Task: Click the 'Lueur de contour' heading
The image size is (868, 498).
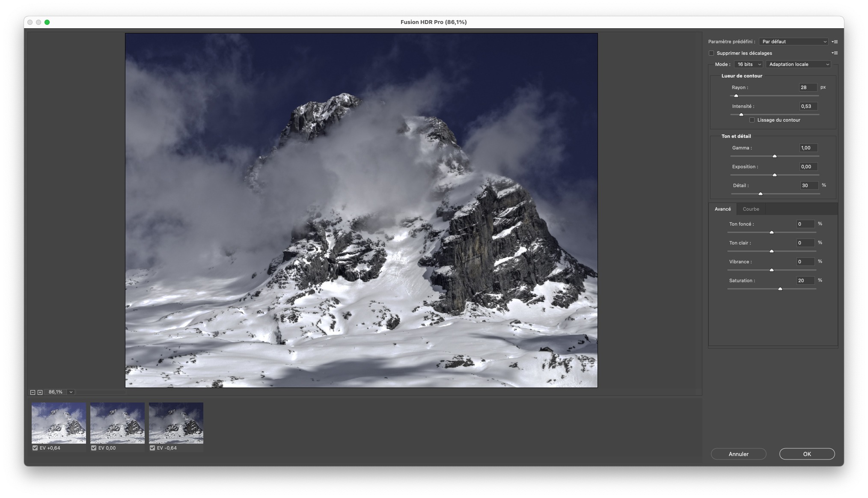Action: [x=742, y=76]
